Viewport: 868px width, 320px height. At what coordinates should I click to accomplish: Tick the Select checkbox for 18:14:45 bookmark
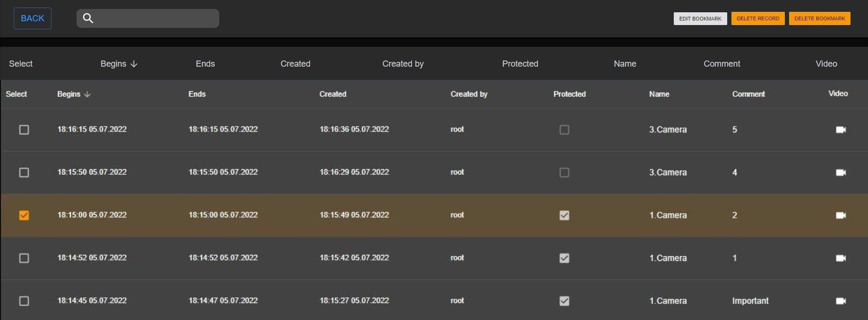pyautogui.click(x=24, y=301)
